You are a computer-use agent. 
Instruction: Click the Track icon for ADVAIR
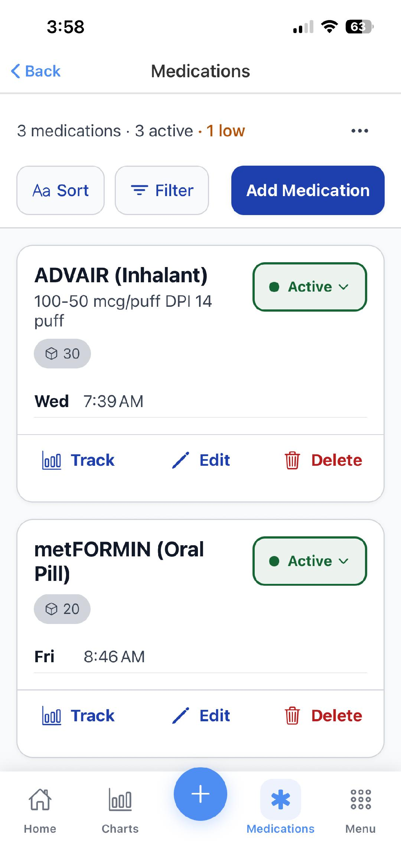point(51,459)
